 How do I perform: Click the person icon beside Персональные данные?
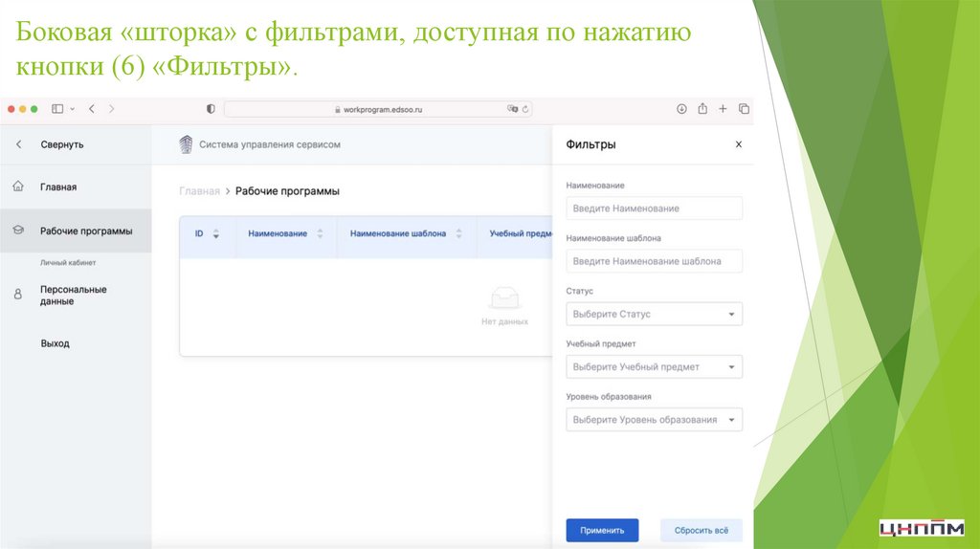point(18,294)
